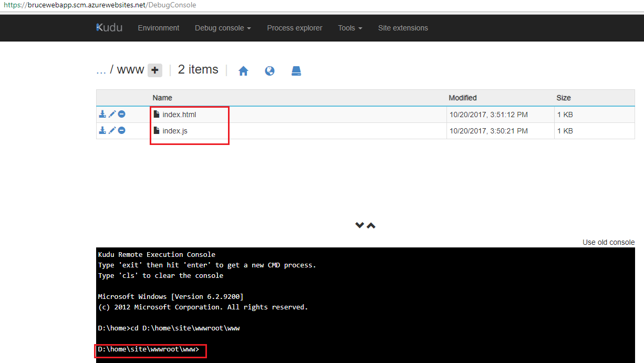
Task: Click the '2 items' count label
Action: click(x=198, y=69)
